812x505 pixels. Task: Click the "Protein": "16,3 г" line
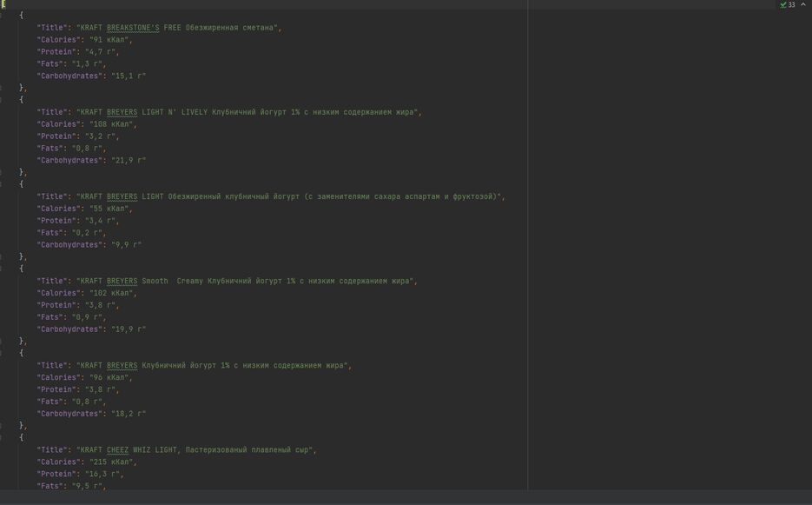(x=80, y=474)
